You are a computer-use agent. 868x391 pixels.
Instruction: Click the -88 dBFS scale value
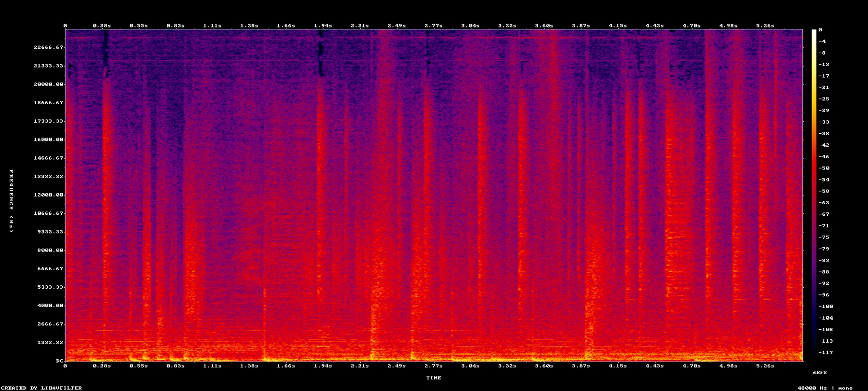[824, 272]
